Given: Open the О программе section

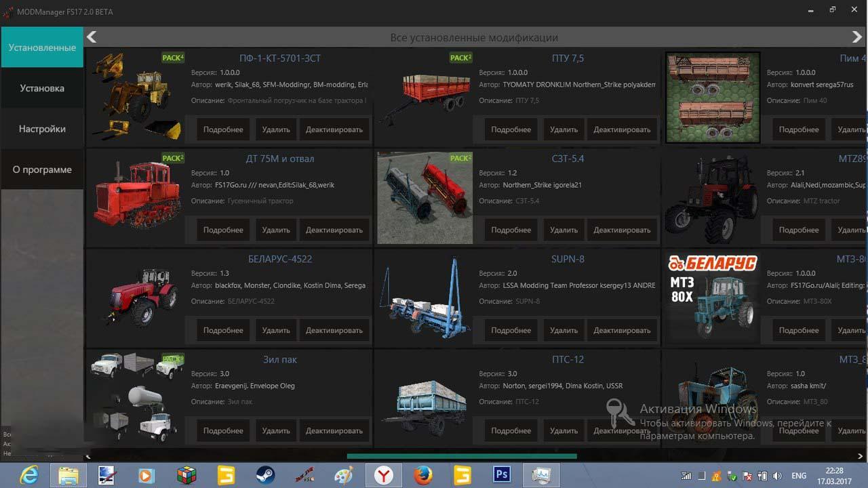Looking at the screenshot, I should click(x=42, y=169).
